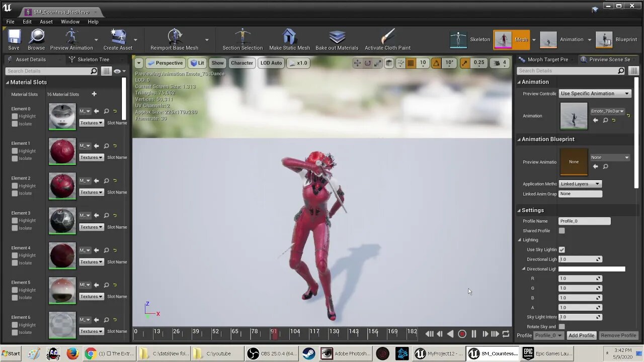
Task: Open Preview Controller dropdown
Action: point(595,94)
